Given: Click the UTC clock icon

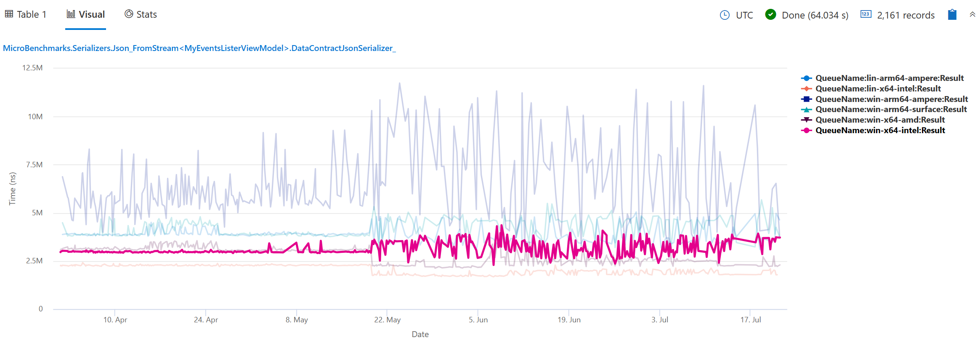Looking at the screenshot, I should tap(724, 14).
